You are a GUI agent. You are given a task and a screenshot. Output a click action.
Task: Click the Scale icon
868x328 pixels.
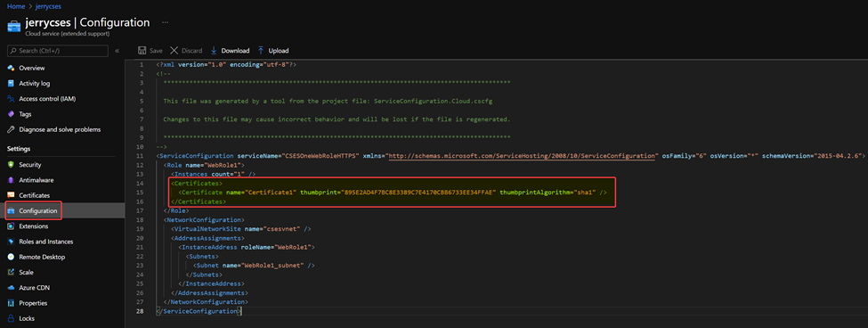(11, 273)
